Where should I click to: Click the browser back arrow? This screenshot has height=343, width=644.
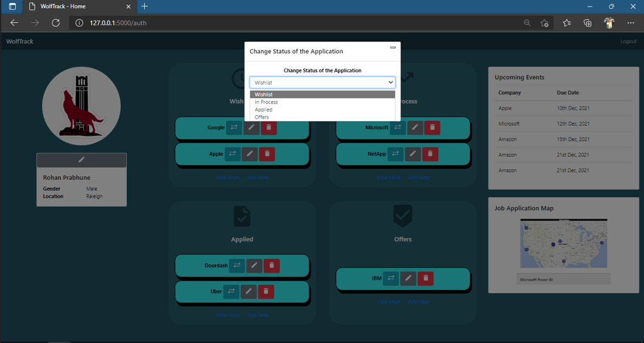15,23
